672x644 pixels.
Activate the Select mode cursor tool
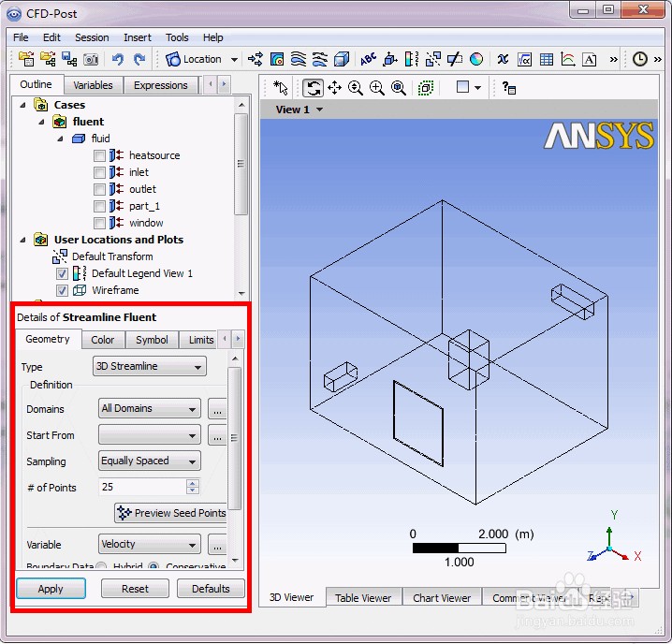coord(280,88)
